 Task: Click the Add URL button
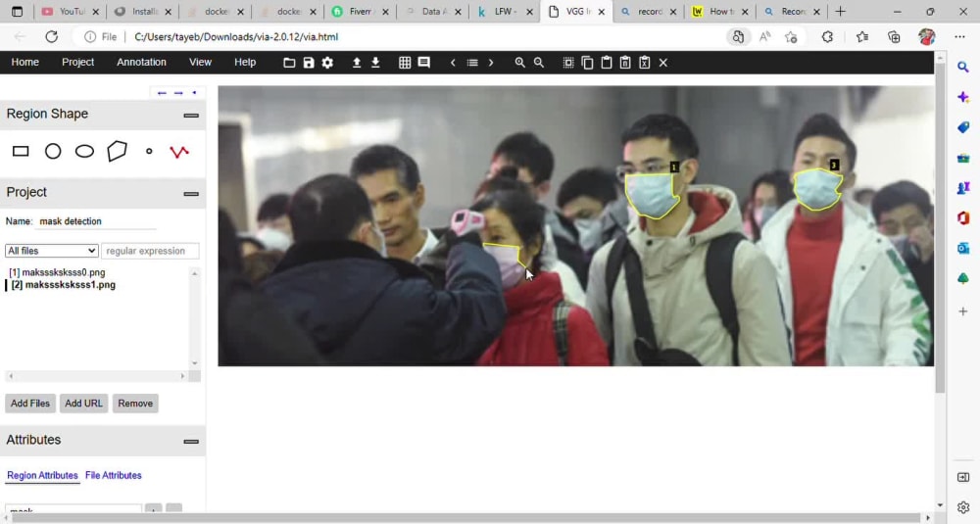[83, 404]
